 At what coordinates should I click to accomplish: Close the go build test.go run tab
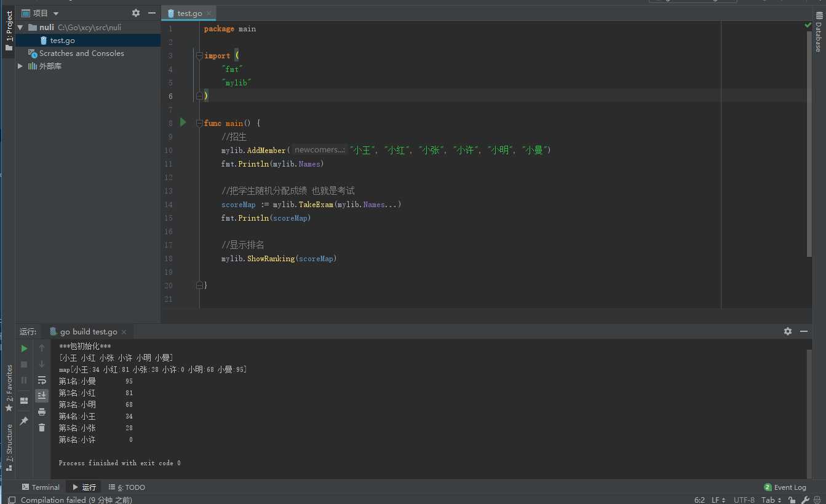point(124,332)
